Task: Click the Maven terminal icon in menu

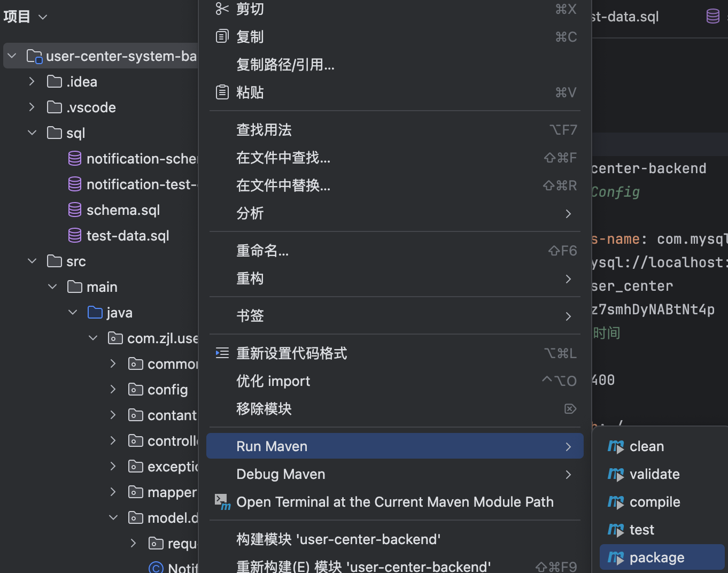Action: (222, 502)
